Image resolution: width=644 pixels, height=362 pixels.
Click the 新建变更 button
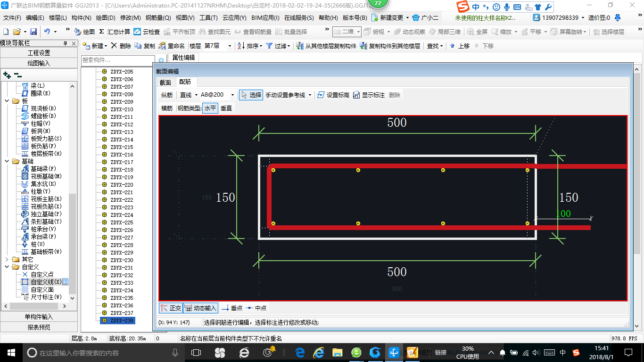pyautogui.click(x=390, y=17)
